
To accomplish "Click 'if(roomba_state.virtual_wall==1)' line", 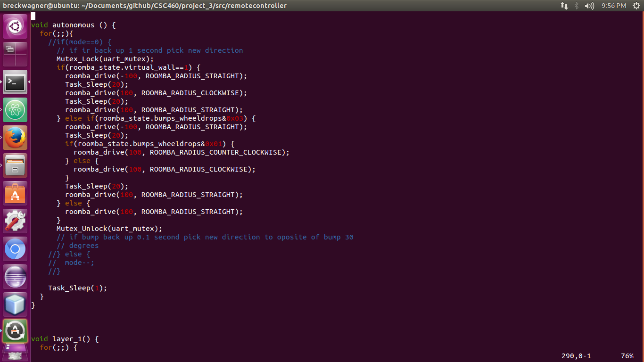I will [x=129, y=67].
